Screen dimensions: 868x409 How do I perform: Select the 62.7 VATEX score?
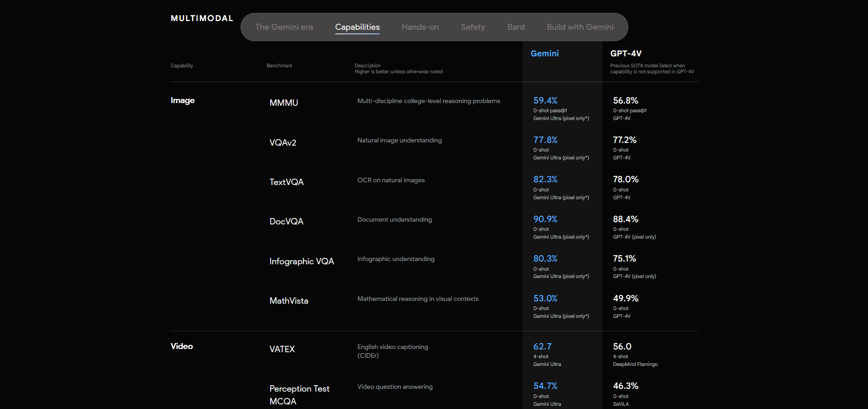tap(542, 346)
